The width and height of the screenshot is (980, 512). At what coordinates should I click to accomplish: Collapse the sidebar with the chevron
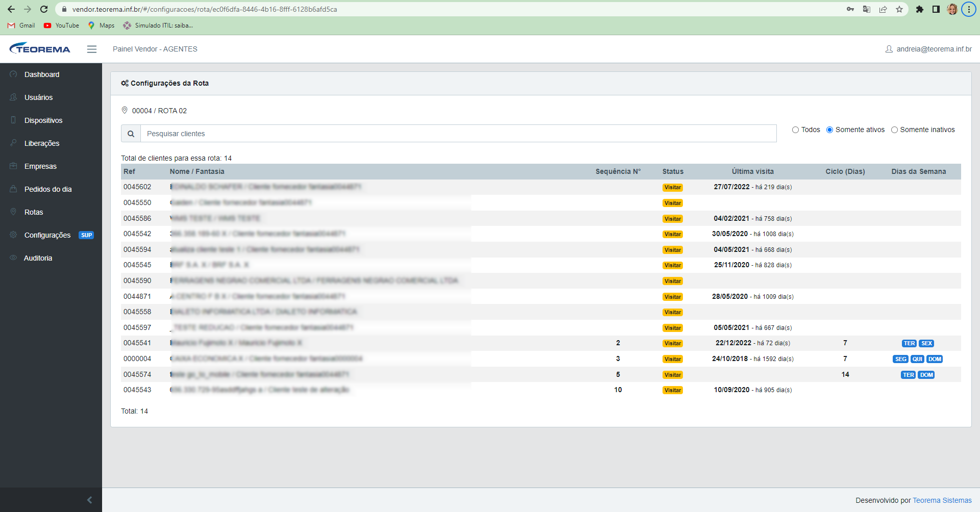coord(89,500)
